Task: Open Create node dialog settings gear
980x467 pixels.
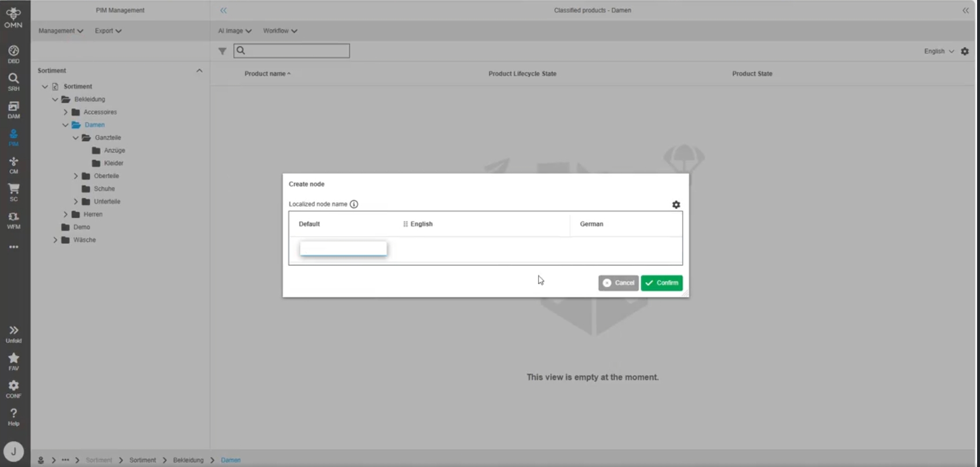Action: [x=676, y=204]
